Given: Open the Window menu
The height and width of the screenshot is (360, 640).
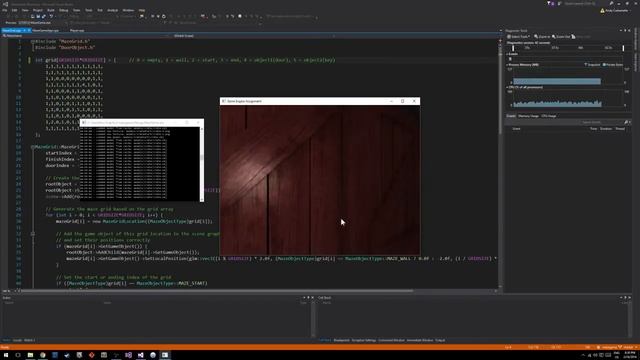Looking at the screenshot, I should click(128, 10).
